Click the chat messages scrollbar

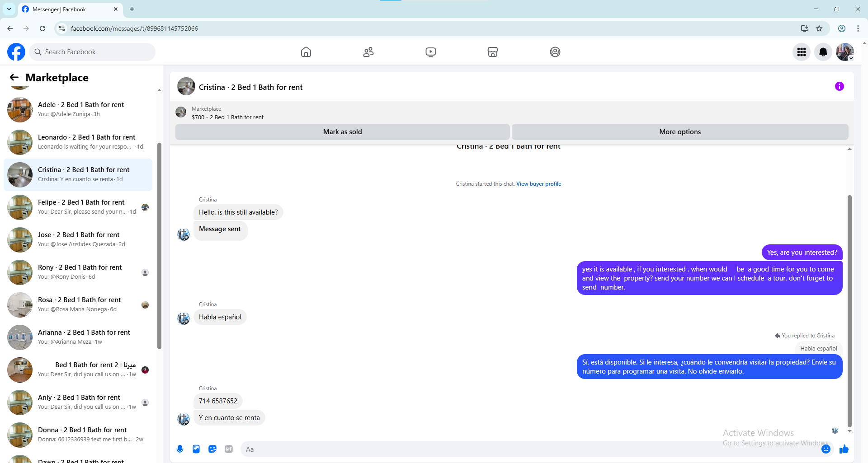[849, 311]
